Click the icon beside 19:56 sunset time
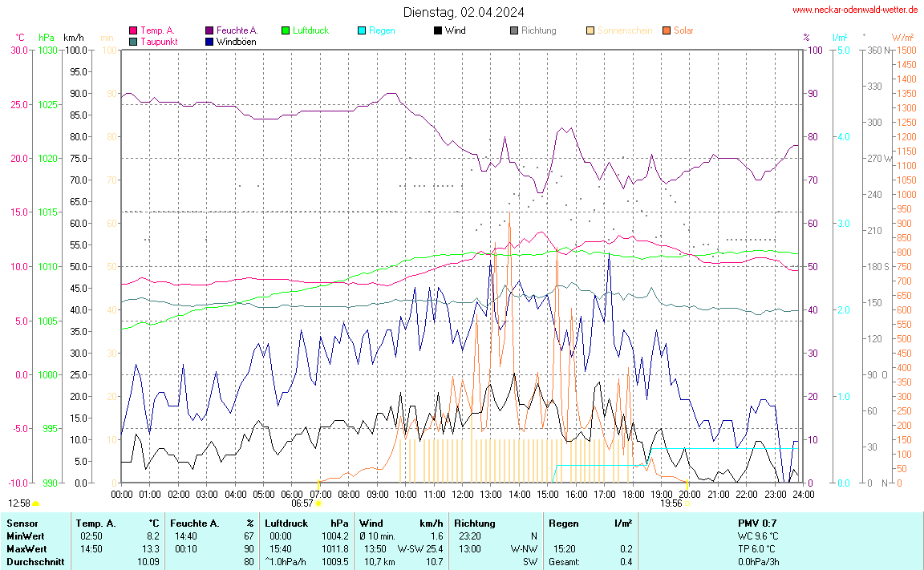 tap(687, 503)
